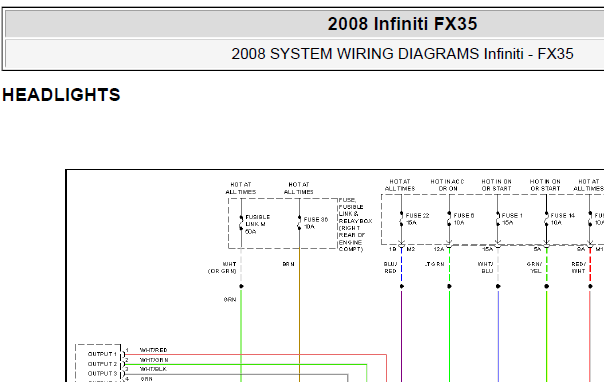Screen dimensions: 604x382
Task: Click the 'M2' connector label
Action: (x=411, y=249)
